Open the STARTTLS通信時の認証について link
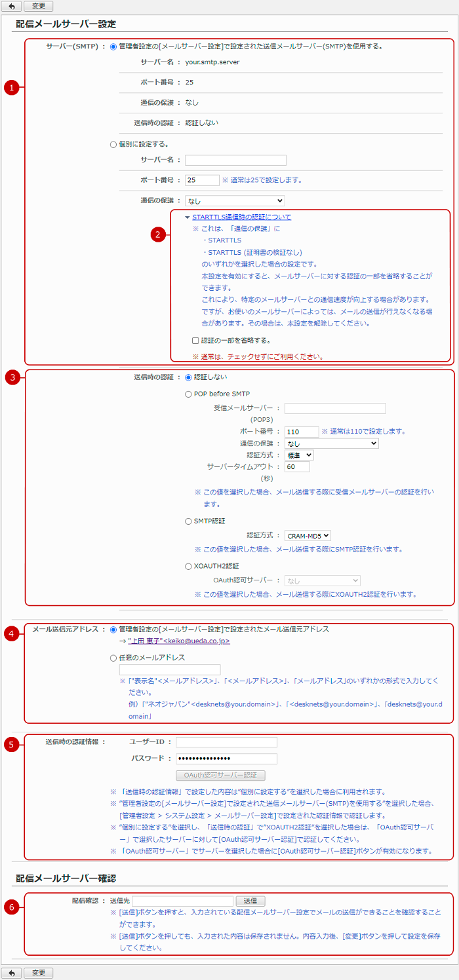The image size is (459, 980). pyautogui.click(x=241, y=217)
